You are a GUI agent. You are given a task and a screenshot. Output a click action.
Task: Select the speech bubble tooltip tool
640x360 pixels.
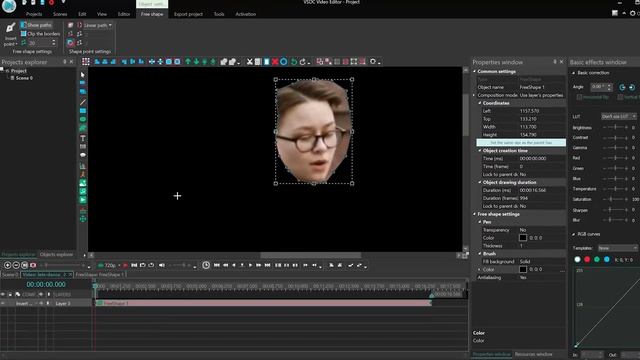[x=83, y=155]
